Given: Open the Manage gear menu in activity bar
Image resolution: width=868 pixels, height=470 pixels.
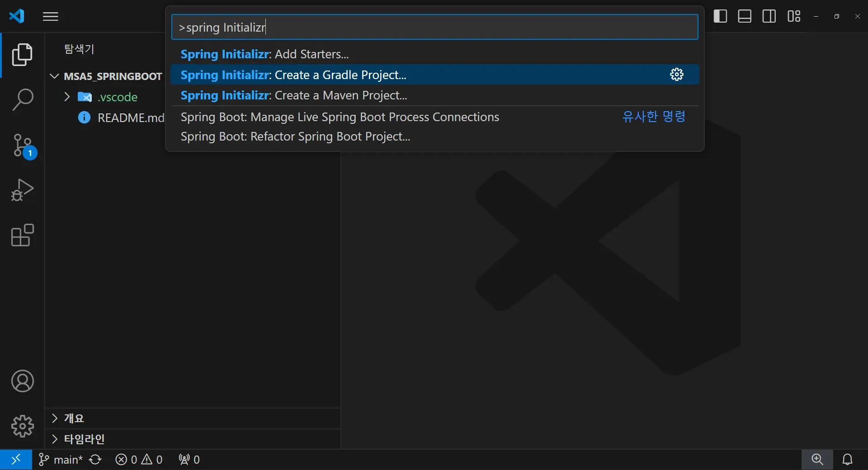Looking at the screenshot, I should tap(22, 426).
